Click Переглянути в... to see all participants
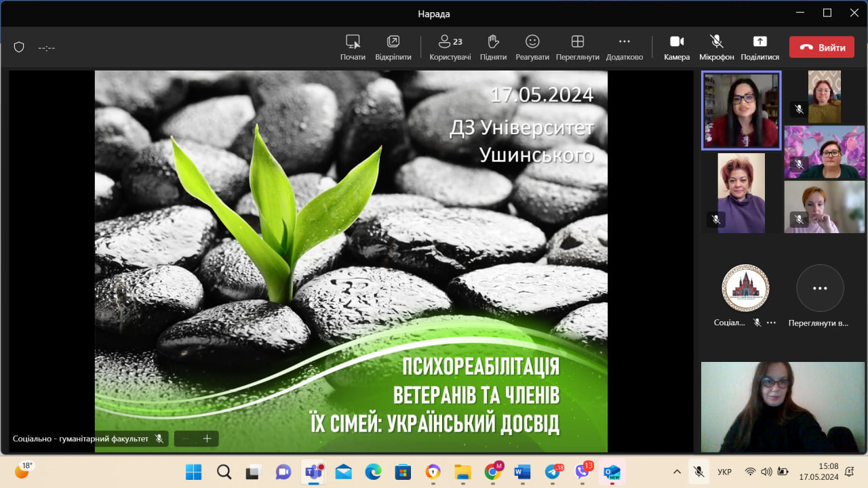The image size is (868, 488). click(x=820, y=288)
